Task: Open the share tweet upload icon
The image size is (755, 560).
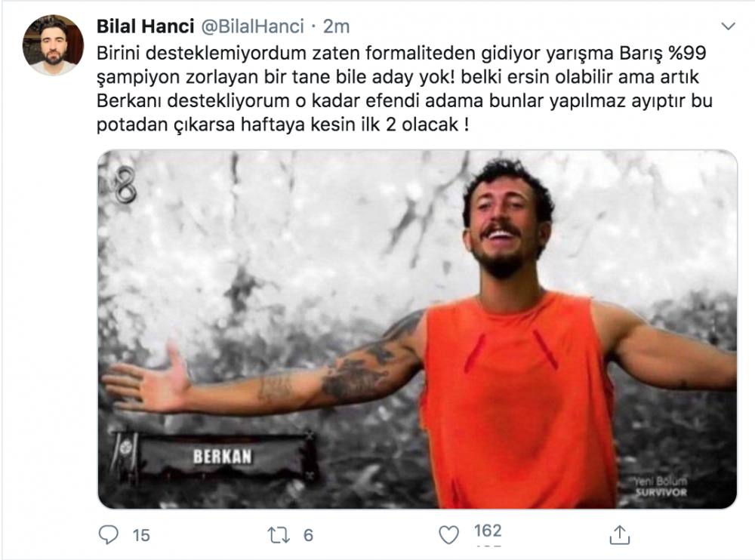Action: click(x=620, y=534)
